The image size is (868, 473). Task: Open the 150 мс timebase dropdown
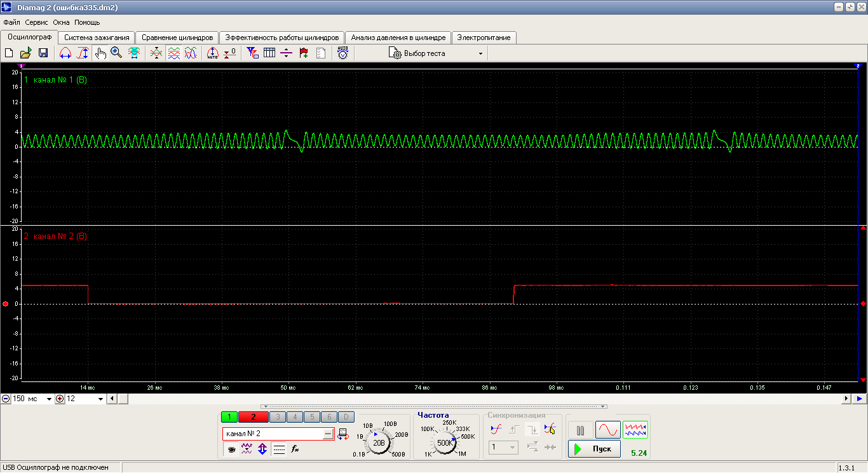click(32, 399)
